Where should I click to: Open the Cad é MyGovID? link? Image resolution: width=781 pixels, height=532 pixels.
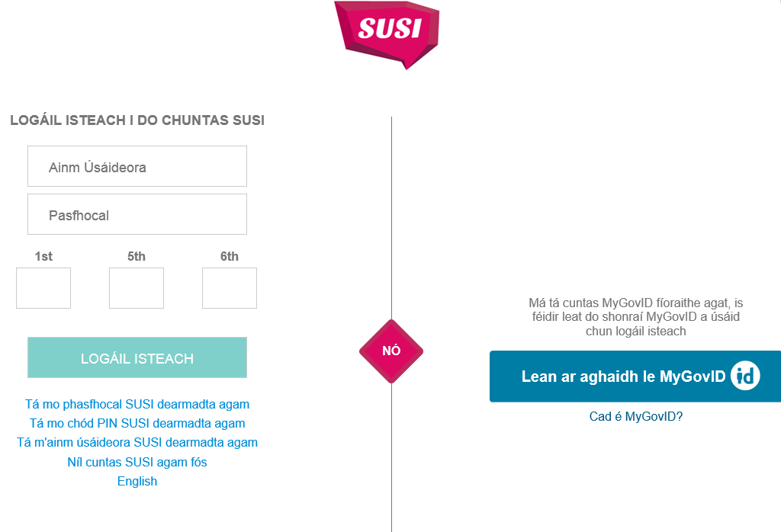636,416
